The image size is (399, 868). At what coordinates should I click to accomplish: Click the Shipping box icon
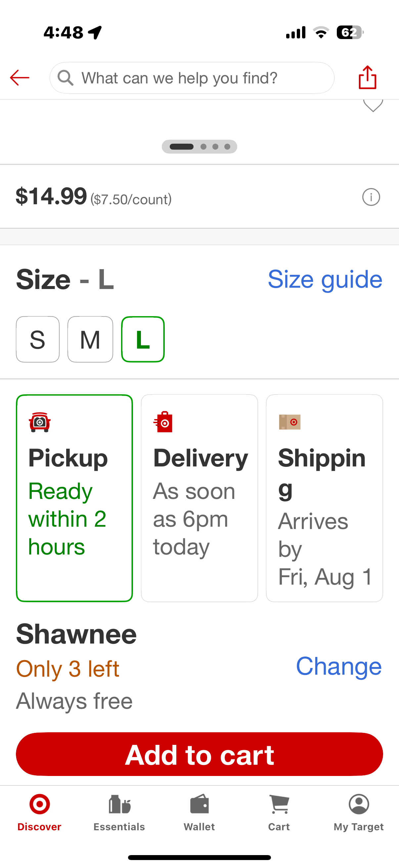click(289, 422)
